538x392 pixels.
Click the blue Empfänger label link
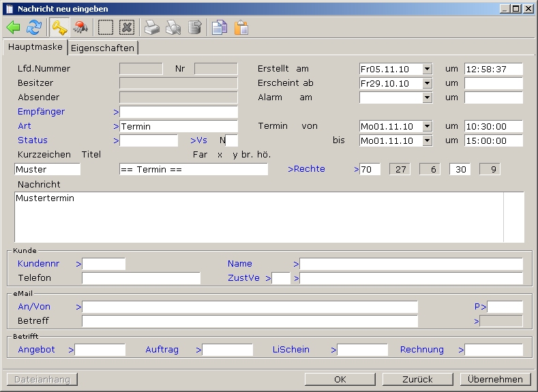click(x=41, y=112)
